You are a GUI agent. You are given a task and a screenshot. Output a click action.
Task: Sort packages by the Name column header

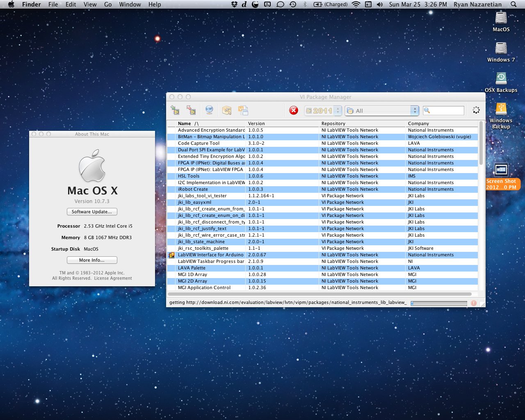211,123
